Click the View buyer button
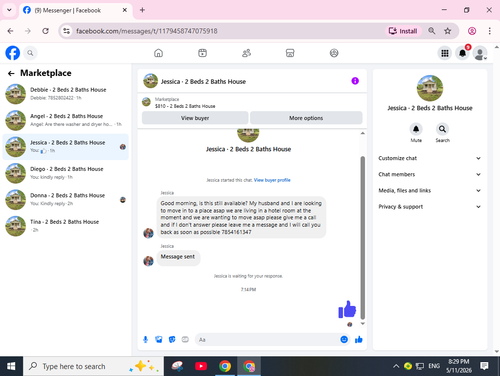 195,118
